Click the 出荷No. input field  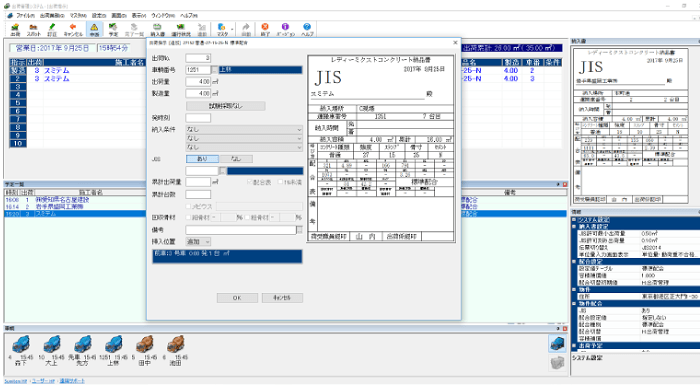tap(198, 58)
